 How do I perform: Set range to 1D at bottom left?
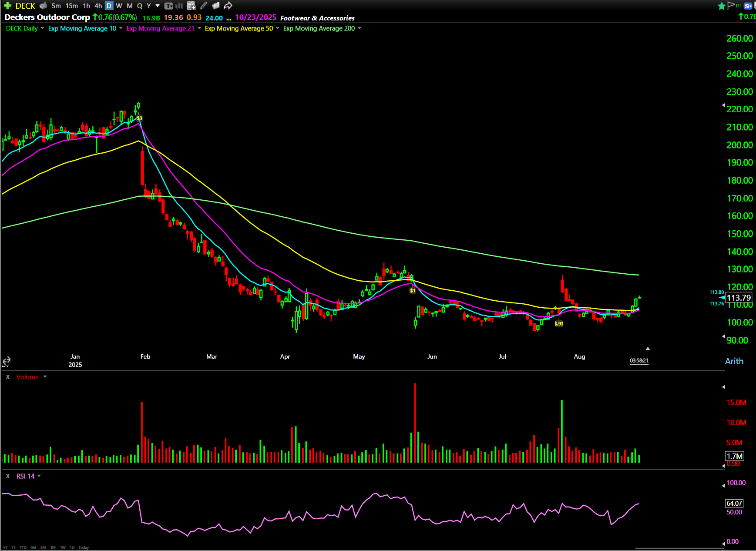click(72, 548)
